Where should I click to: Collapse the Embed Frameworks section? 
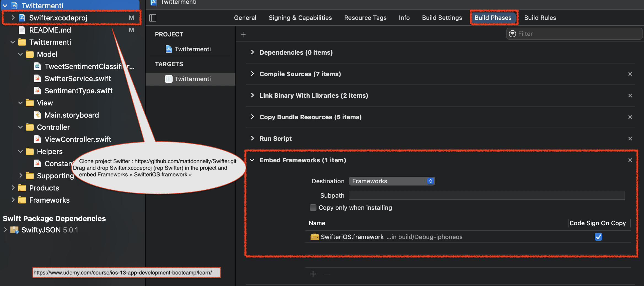(252, 160)
